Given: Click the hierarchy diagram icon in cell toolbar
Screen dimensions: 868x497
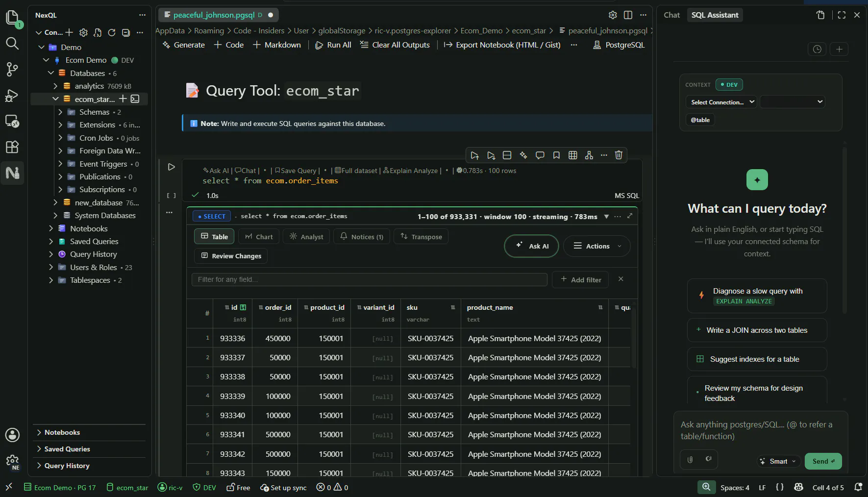Looking at the screenshot, I should tap(589, 155).
